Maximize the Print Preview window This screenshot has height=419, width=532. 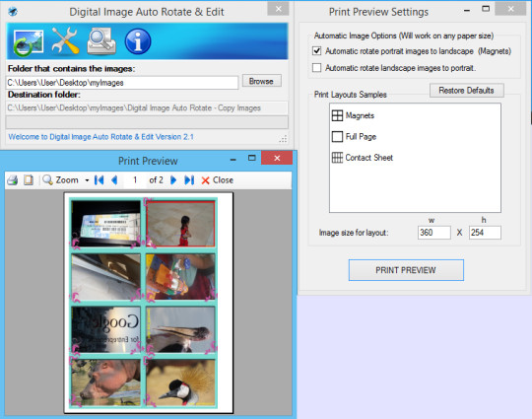(252, 158)
